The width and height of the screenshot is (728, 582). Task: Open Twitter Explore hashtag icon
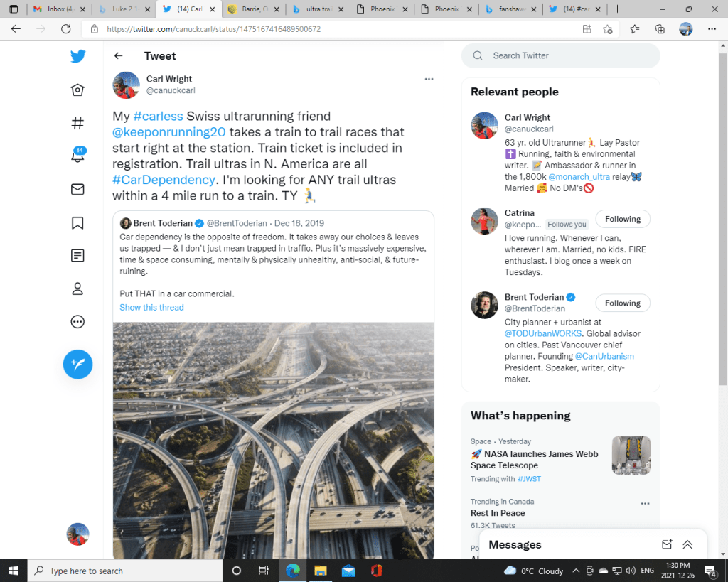(x=77, y=123)
